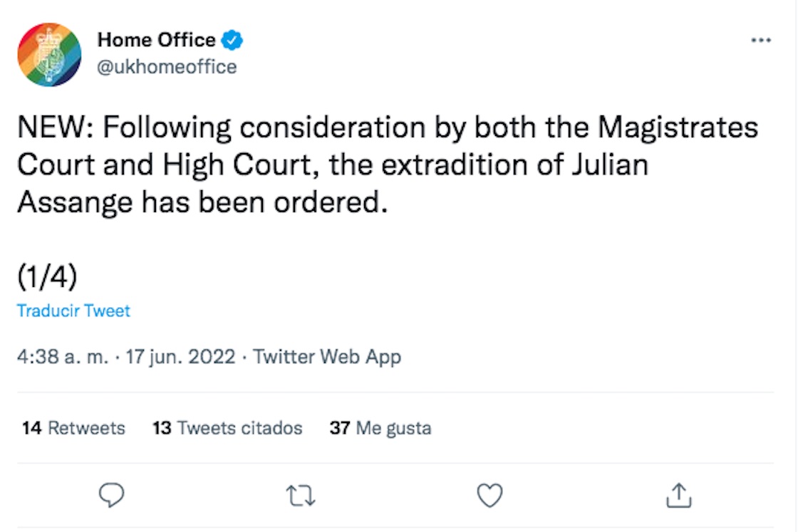The image size is (798, 532).
Task: Click the Traducir Tweet link
Action: tap(73, 311)
